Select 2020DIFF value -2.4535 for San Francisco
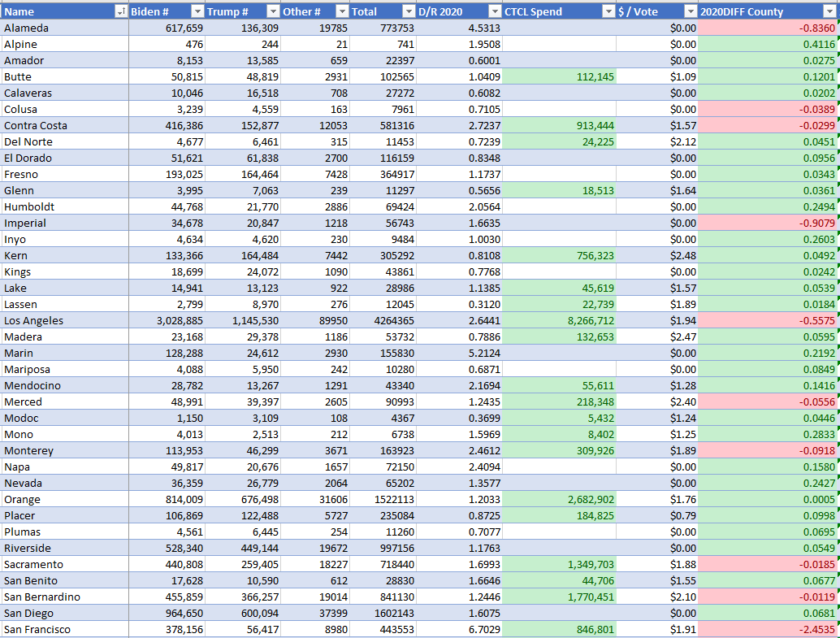Screen dimensions: 840x638 768,629
